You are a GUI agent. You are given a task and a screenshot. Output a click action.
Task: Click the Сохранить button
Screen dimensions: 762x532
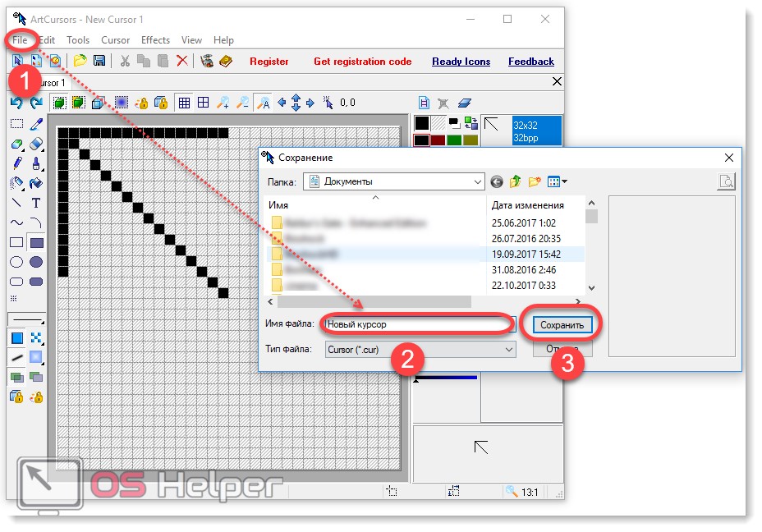pyautogui.click(x=562, y=325)
